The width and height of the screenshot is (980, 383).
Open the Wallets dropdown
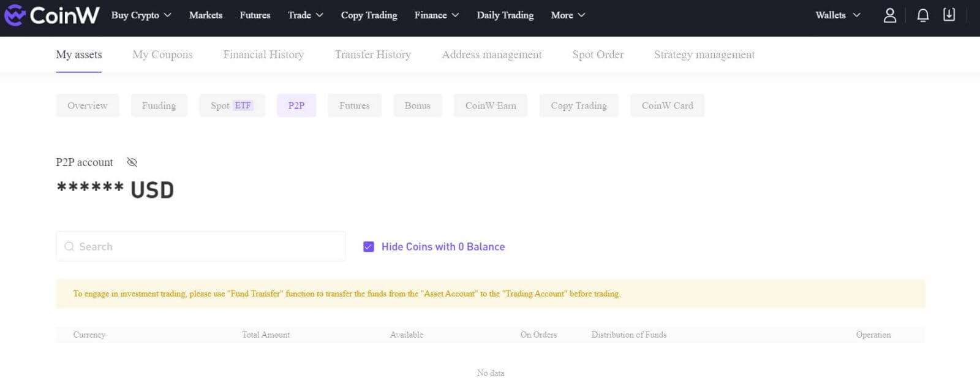(837, 15)
